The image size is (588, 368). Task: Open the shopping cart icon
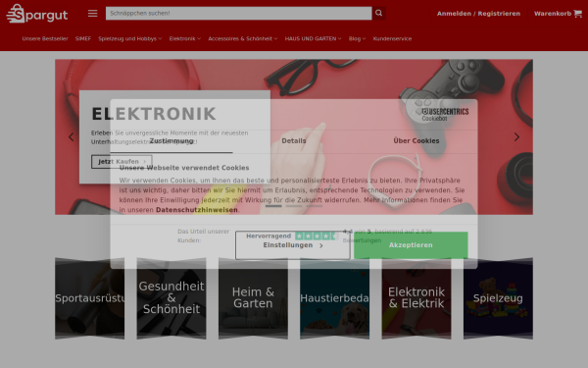click(x=578, y=14)
